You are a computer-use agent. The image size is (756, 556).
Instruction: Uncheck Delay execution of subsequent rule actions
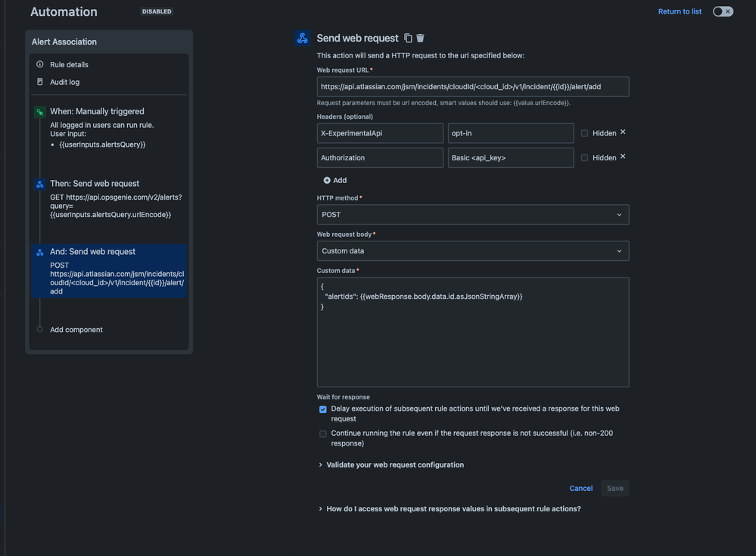tap(323, 409)
